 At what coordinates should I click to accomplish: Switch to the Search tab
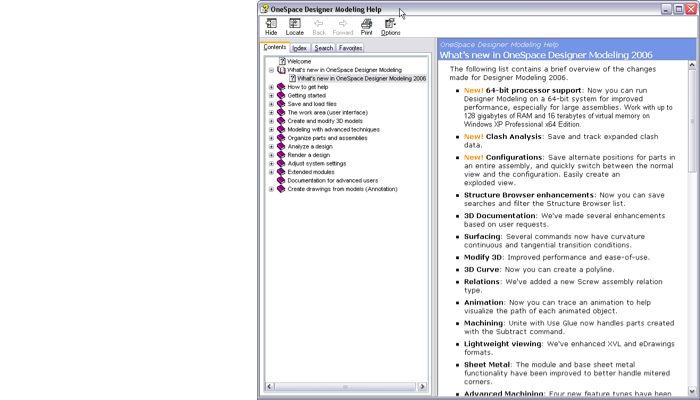click(x=324, y=48)
